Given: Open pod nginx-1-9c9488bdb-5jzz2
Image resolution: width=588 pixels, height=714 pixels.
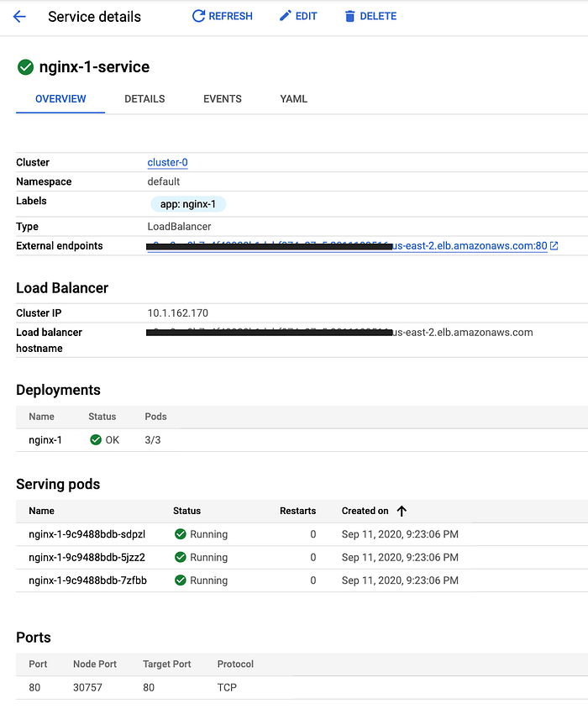Looking at the screenshot, I should (87, 558).
